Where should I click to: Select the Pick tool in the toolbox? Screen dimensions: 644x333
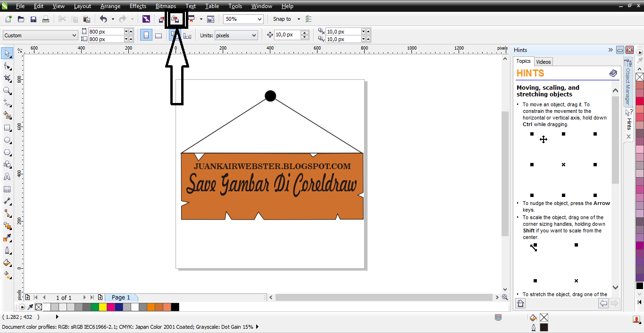coord(7,53)
